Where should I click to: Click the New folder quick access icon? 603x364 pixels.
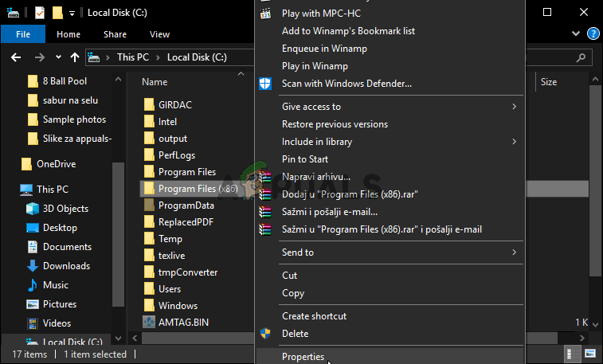(57, 13)
